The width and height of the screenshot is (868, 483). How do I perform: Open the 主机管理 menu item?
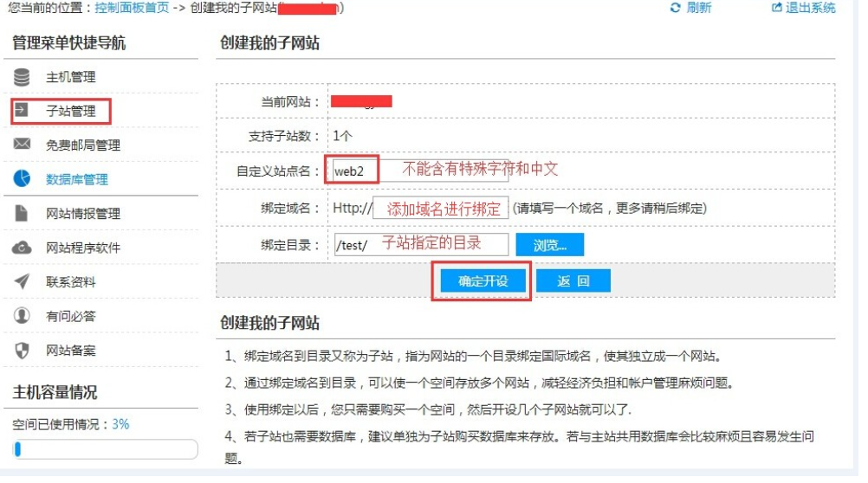(x=71, y=77)
